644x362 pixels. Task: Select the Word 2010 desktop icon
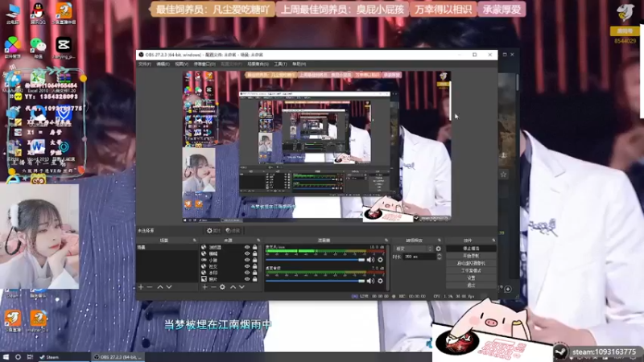click(38, 150)
